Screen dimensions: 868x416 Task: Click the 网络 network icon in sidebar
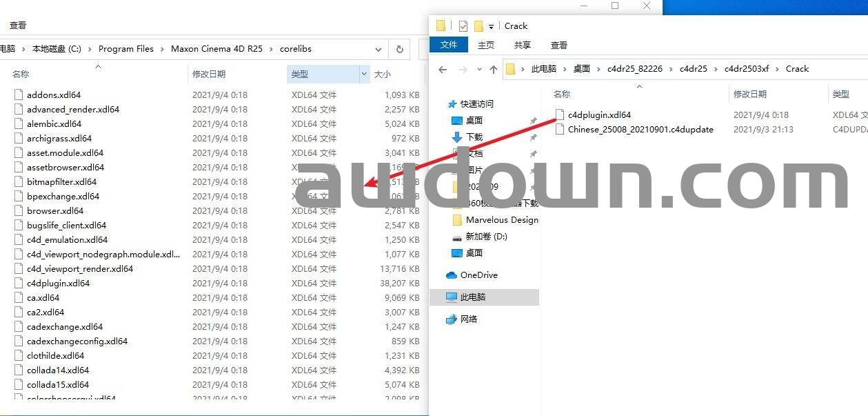click(452, 319)
